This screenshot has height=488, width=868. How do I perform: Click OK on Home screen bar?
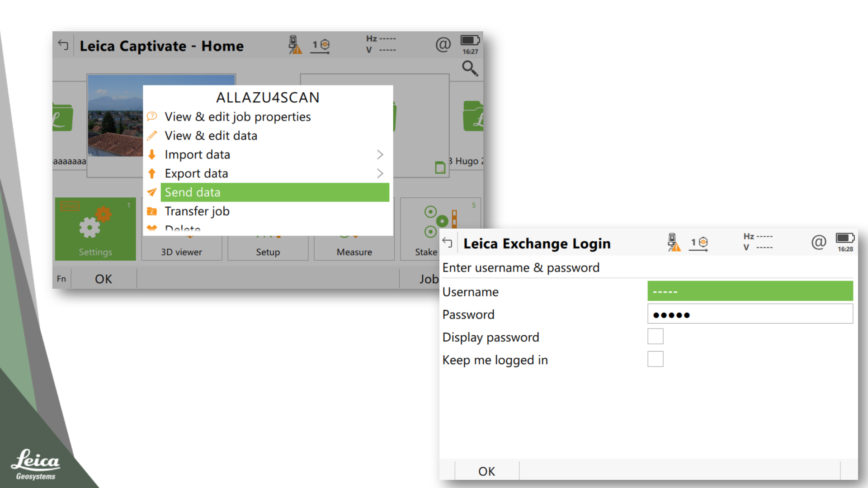pos(104,279)
